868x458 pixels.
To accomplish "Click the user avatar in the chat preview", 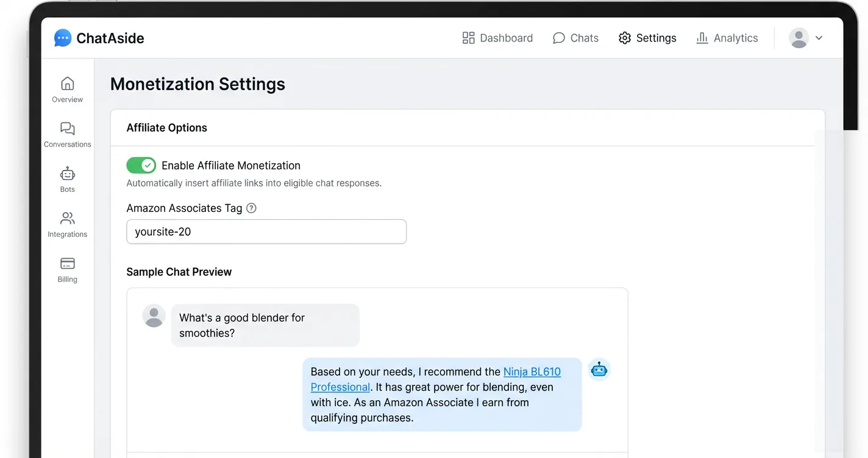I will [153, 315].
